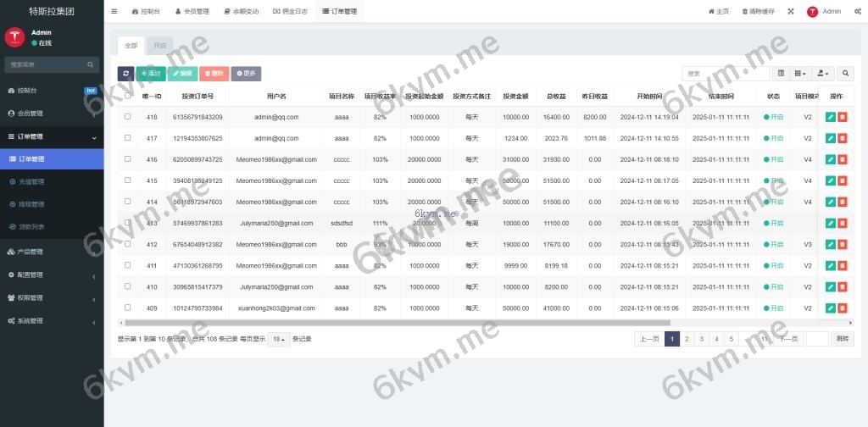Viewport: 868px width, 427px height.
Task: Open 余额变动 tab in top bar
Action: click(x=242, y=12)
